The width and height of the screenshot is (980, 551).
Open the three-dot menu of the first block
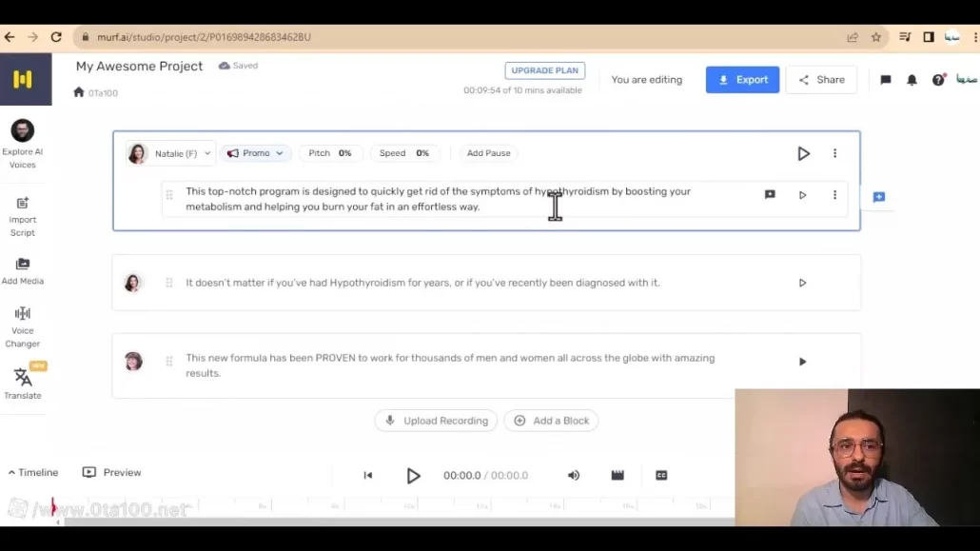point(834,153)
